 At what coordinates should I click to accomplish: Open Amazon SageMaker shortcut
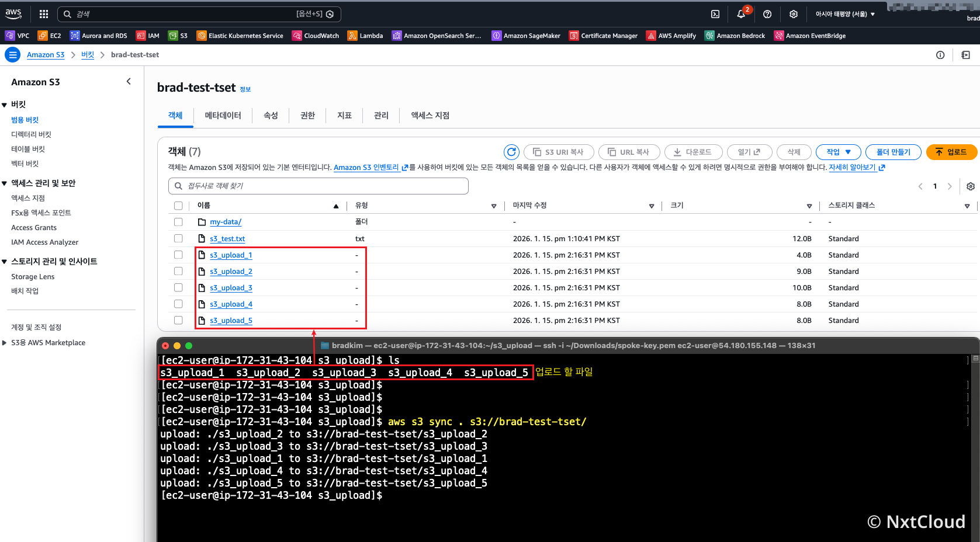pos(526,36)
